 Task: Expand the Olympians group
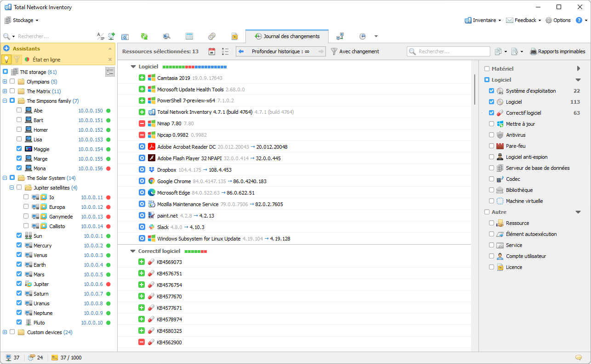5,82
